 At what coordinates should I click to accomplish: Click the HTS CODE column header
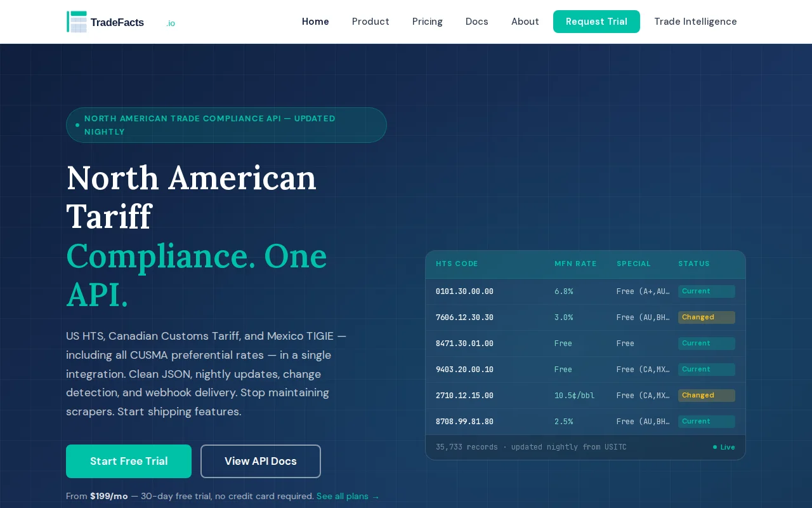pos(457,264)
